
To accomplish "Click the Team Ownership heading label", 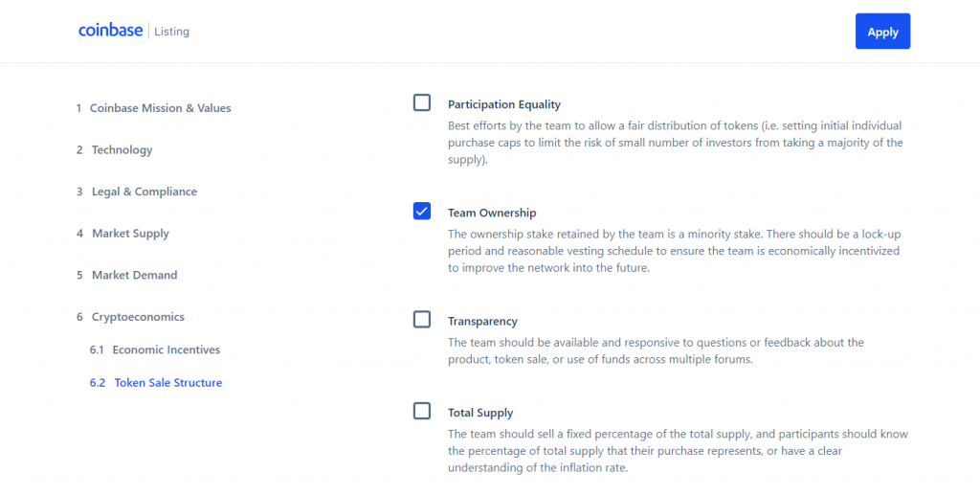I will pyautogui.click(x=492, y=214).
